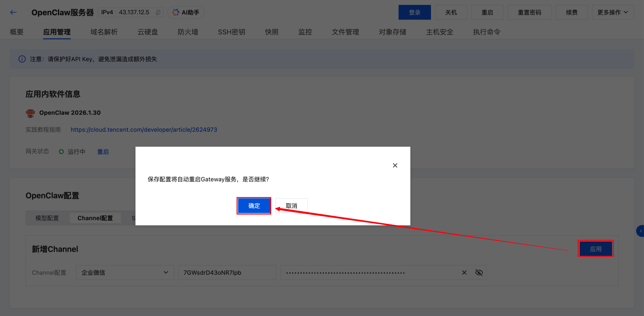Screen dimensions: 644x316
Task: Switch to 防火墙 tab
Action: coord(188,32)
